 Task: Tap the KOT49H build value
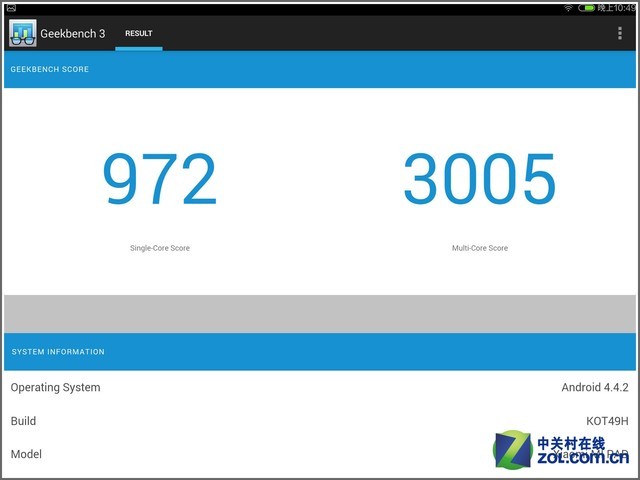tap(608, 421)
